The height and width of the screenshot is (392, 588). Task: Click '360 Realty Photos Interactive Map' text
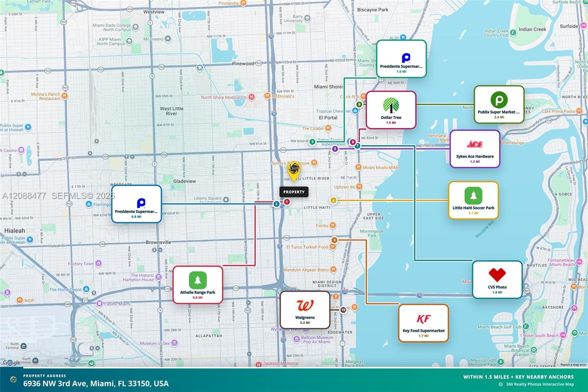pos(540,384)
